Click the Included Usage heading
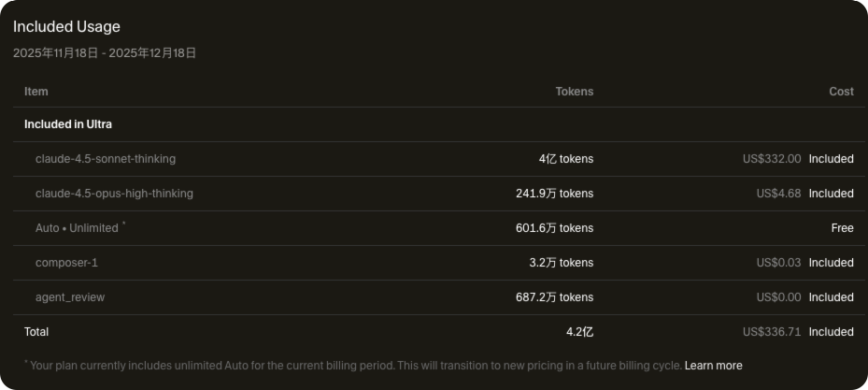The height and width of the screenshot is (390, 868). [66, 27]
